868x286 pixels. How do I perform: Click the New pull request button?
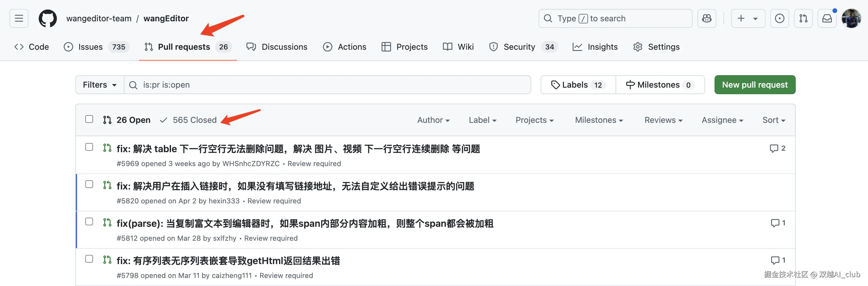tap(755, 85)
